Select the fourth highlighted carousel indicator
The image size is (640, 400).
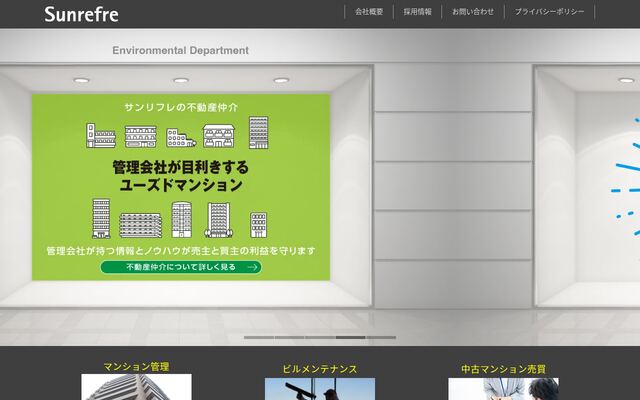click(x=351, y=338)
